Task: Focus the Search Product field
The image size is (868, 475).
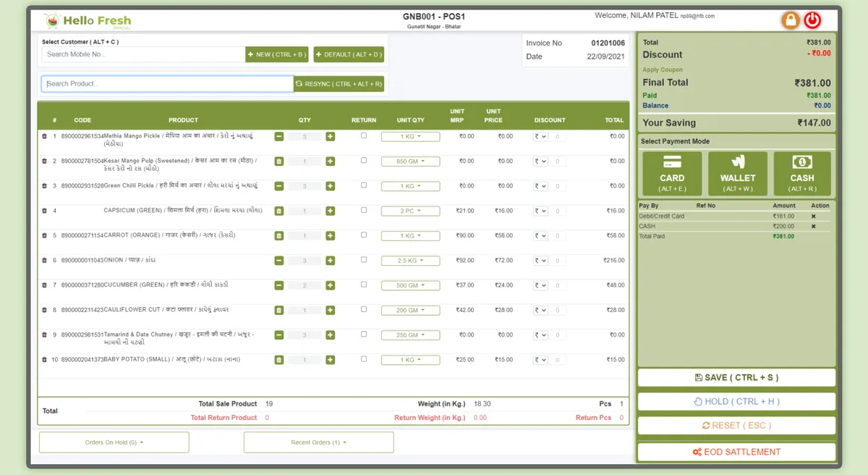Action: point(168,84)
